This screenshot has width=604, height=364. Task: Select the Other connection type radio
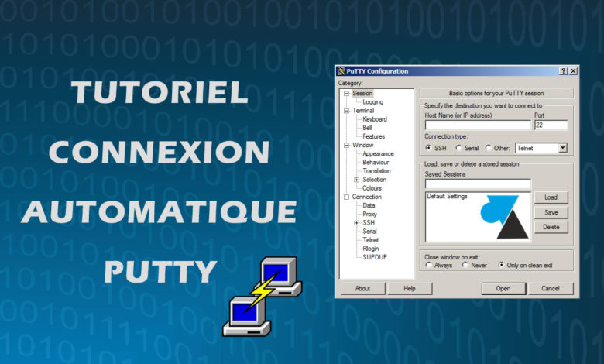tap(489, 148)
